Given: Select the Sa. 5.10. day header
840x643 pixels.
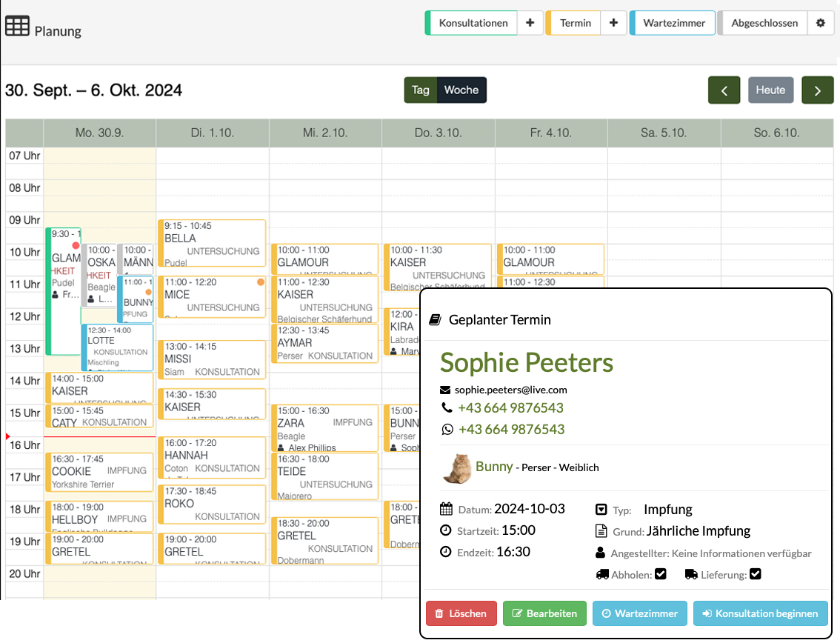Looking at the screenshot, I should [x=664, y=133].
